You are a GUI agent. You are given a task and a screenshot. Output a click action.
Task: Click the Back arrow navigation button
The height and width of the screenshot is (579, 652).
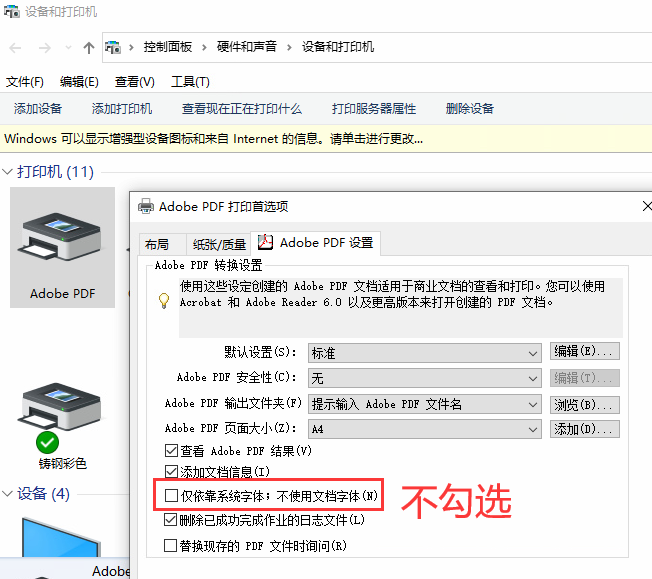point(15,48)
